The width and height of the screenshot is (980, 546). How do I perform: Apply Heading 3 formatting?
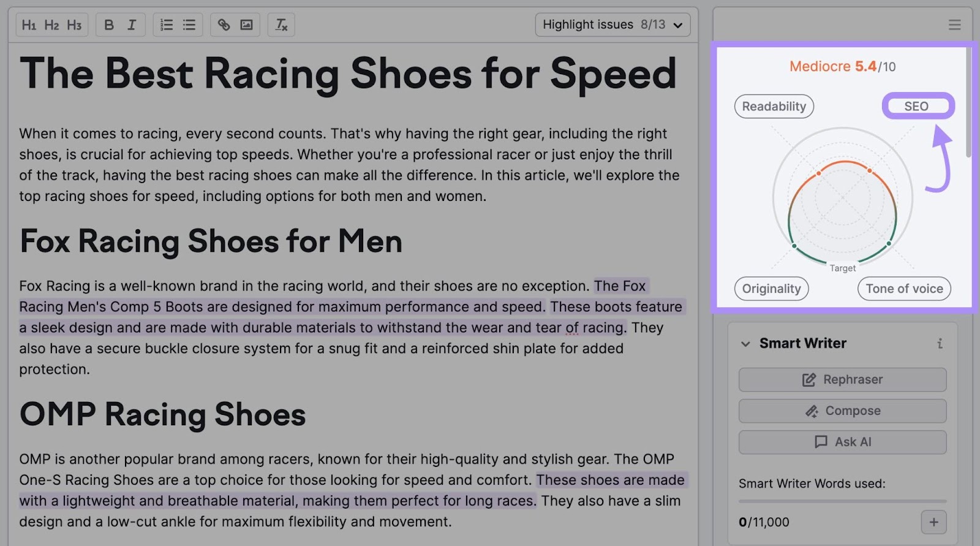[74, 25]
